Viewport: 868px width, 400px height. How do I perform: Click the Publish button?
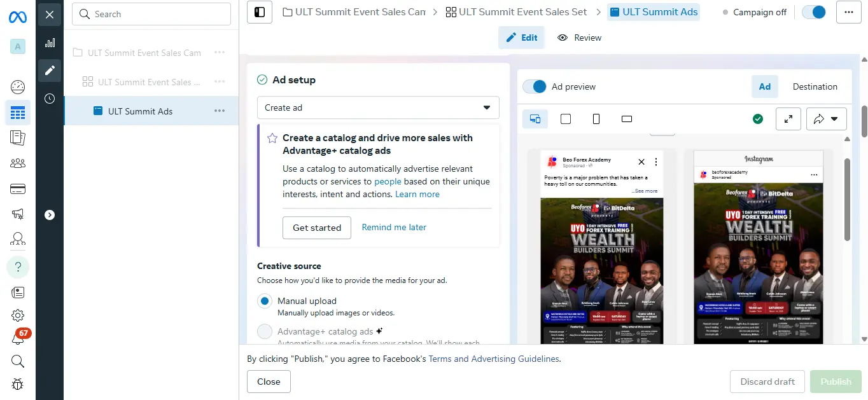point(836,382)
